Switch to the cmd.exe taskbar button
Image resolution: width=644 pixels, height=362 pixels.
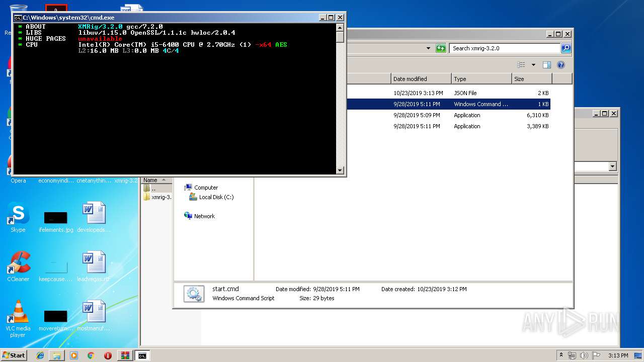142,355
